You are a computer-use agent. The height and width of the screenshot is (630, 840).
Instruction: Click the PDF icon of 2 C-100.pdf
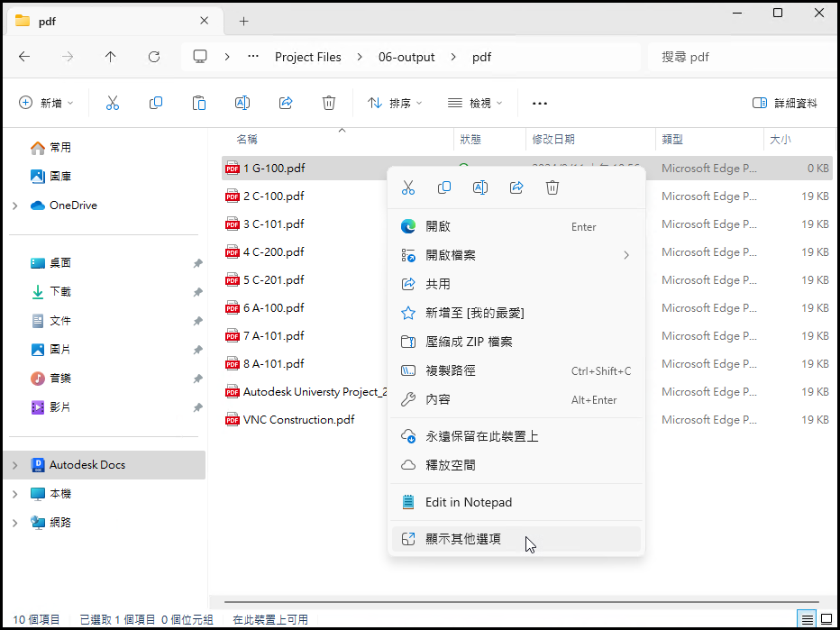point(232,196)
